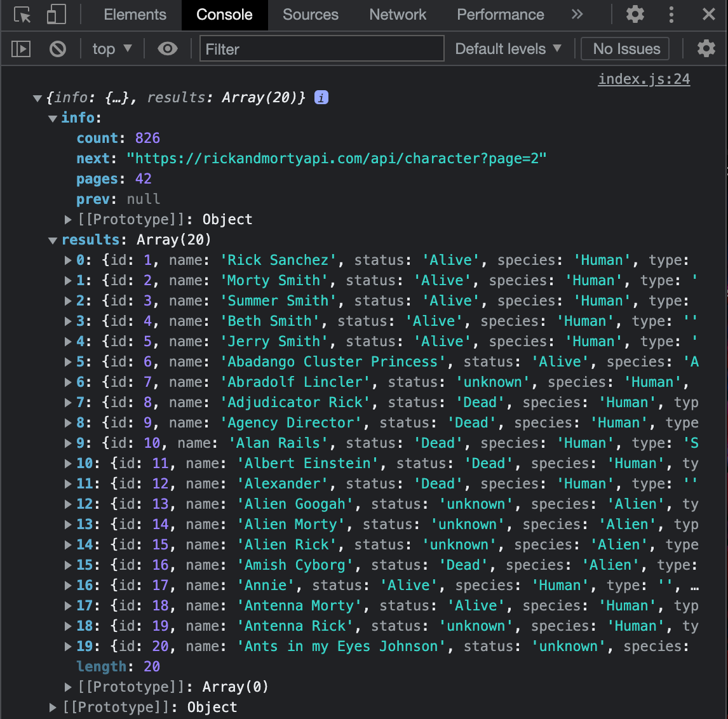Expand result 4 Jerry Smith
Screen dimensions: 728x719
[68, 341]
